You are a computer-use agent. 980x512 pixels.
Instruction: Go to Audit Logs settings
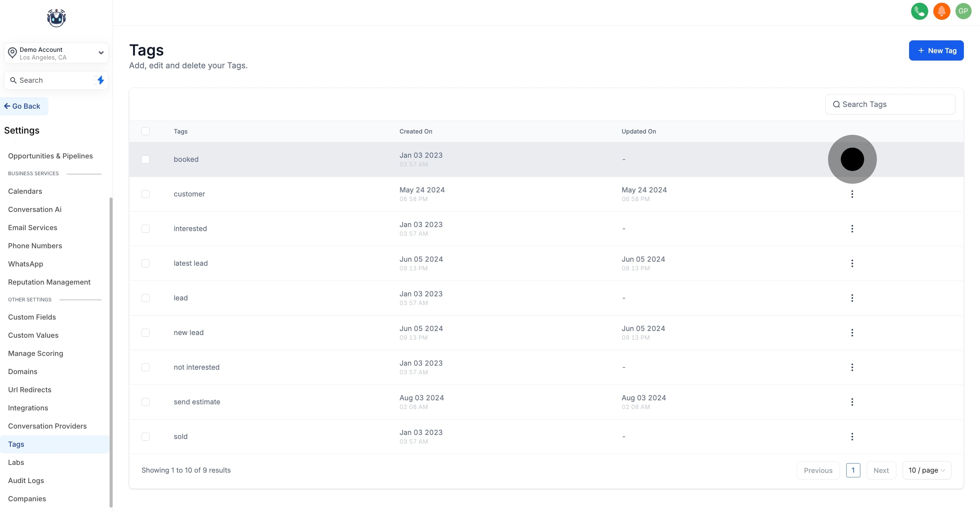26,480
